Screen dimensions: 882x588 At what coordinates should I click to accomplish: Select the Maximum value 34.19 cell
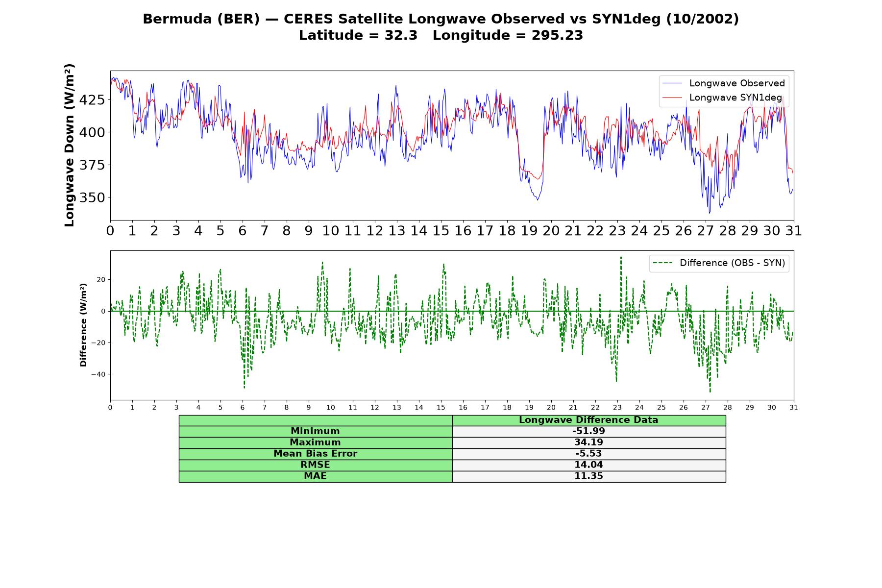click(x=588, y=442)
